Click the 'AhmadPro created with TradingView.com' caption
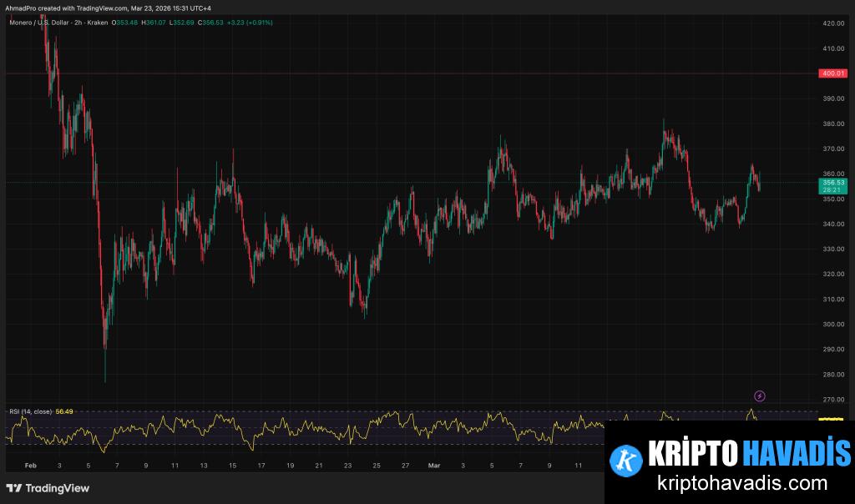 (107, 8)
